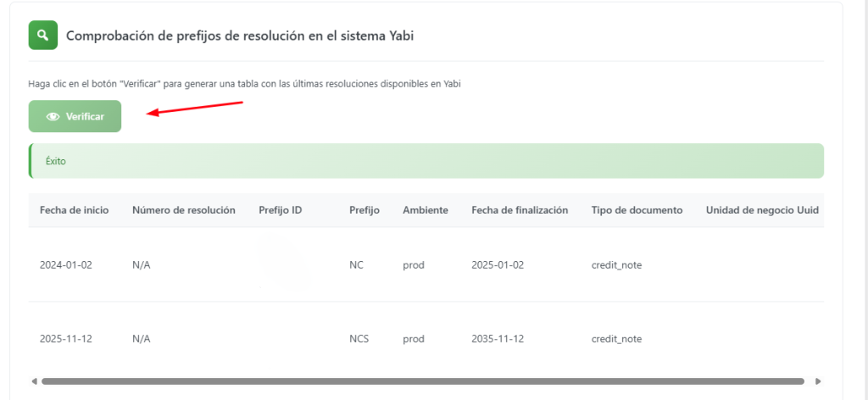Select the "Unidad de negocio Uuid" header

pyautogui.click(x=762, y=210)
